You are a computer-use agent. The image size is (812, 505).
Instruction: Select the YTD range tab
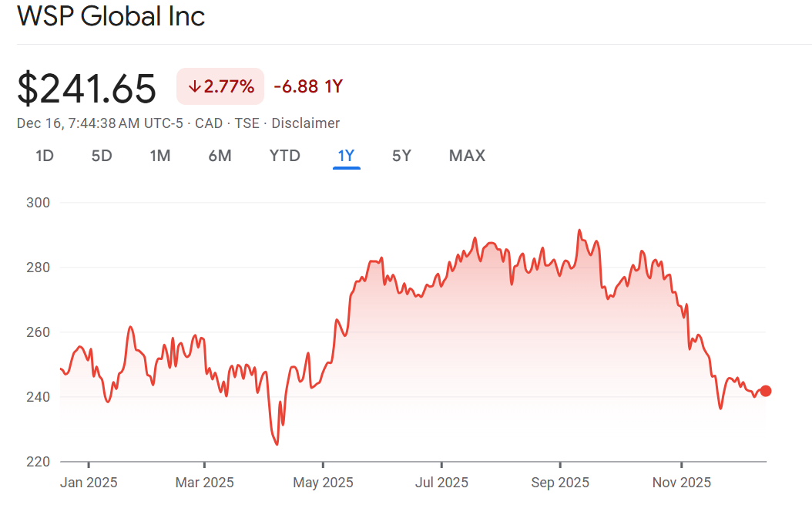pyautogui.click(x=284, y=156)
